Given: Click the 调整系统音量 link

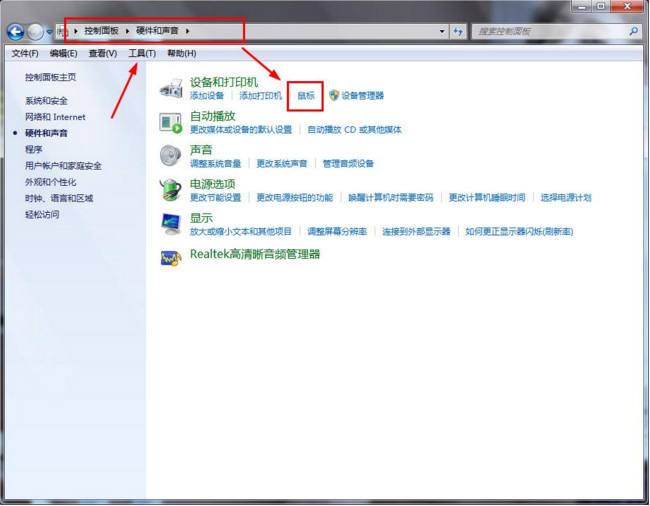Looking at the screenshot, I should 216,164.
